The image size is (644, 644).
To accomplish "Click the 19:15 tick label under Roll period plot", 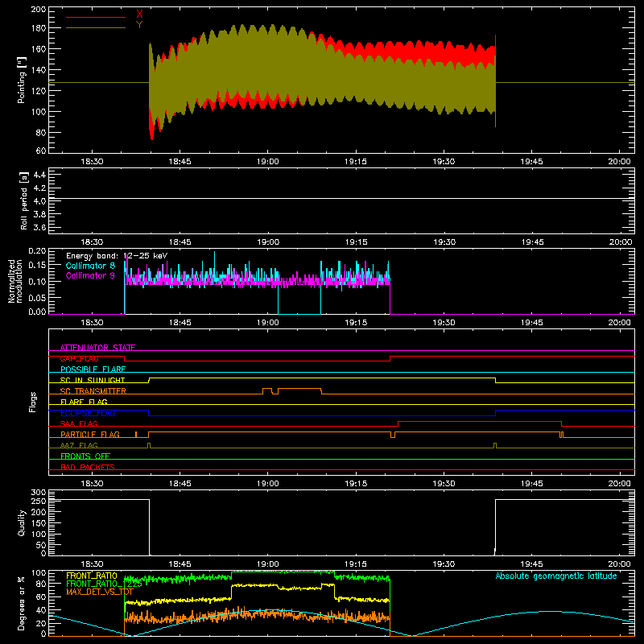I will click(356, 242).
